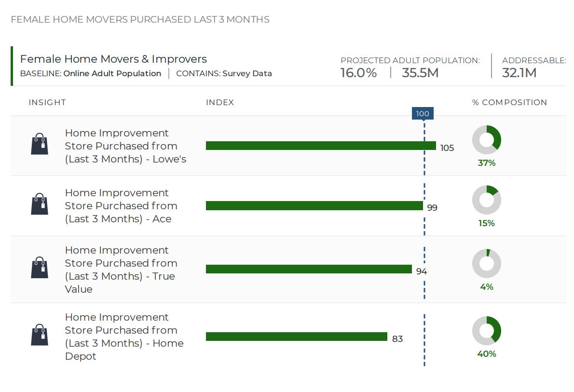Click the index value 99

tap(432, 207)
